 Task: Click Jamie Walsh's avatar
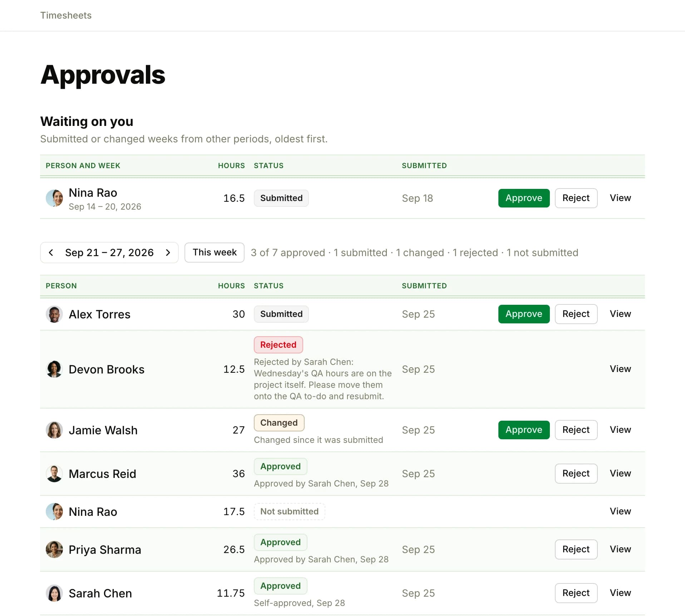click(54, 430)
